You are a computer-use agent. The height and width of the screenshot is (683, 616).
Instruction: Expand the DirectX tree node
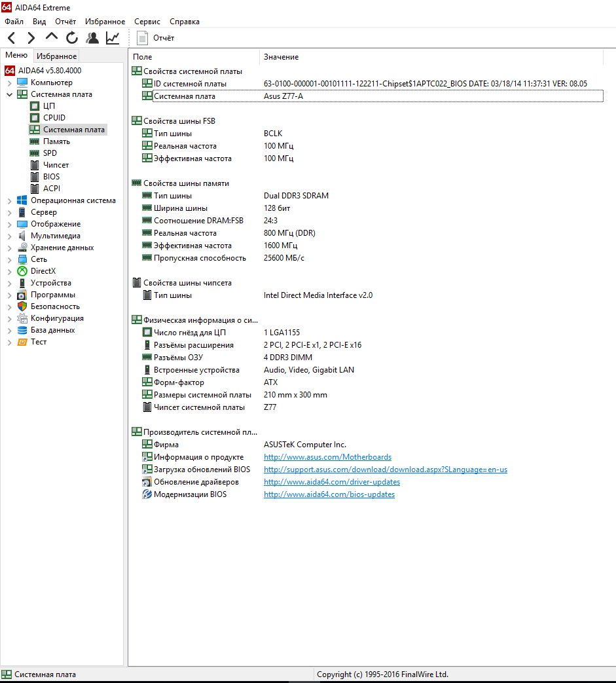point(9,272)
